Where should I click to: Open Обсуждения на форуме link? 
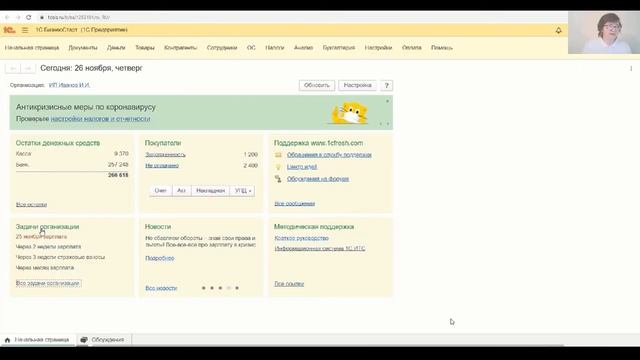click(318, 179)
